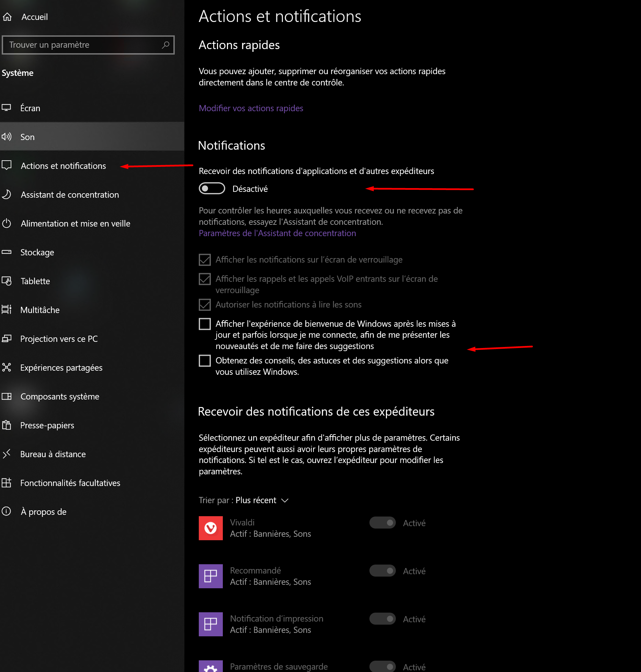Check Obtenez des conseils checkbox
Screen dimensions: 641x672
(205, 361)
